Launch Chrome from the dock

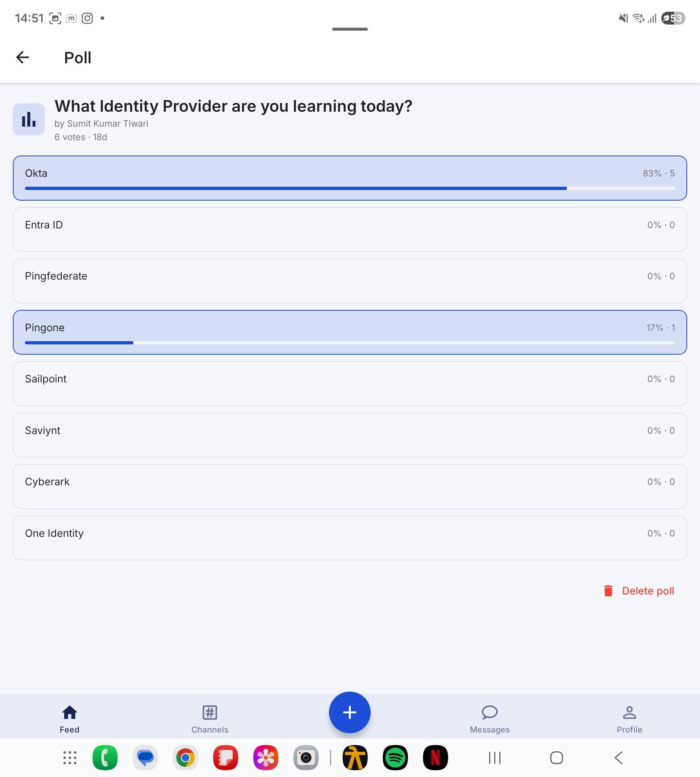click(x=185, y=757)
